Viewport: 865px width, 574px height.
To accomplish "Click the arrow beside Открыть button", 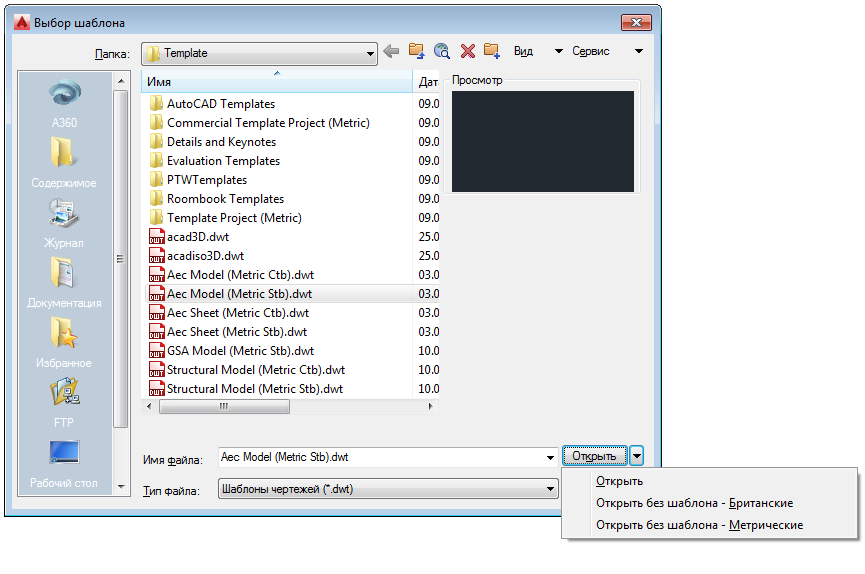I will pyautogui.click(x=637, y=456).
